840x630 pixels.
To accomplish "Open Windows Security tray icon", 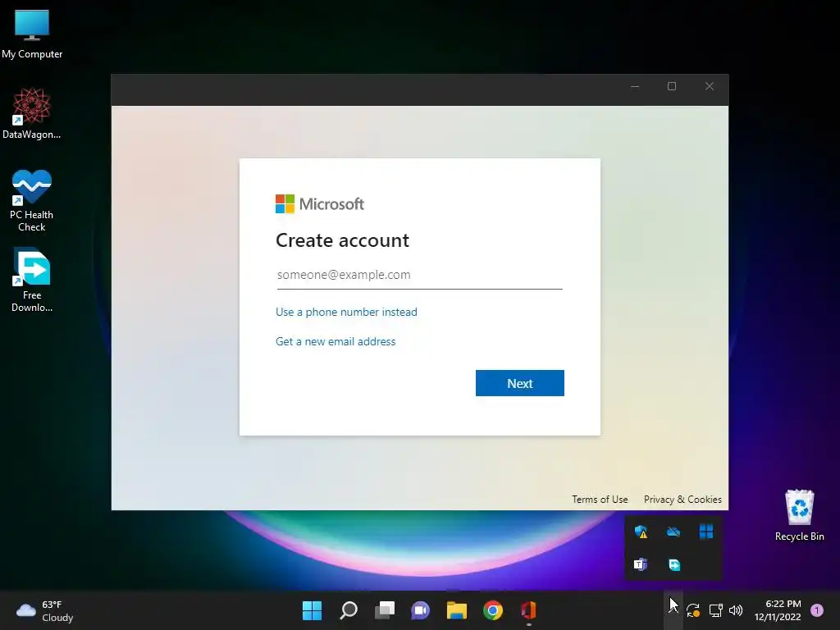I will click(x=641, y=532).
